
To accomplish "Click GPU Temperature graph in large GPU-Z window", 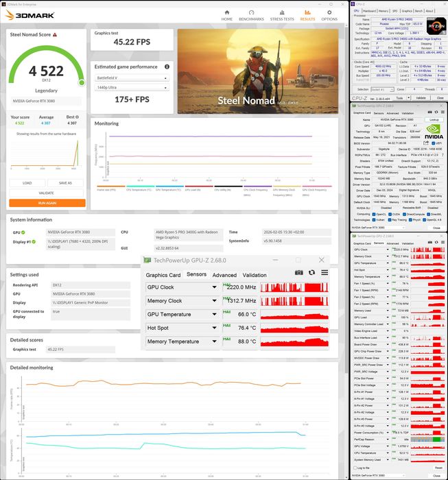I will coord(294,314).
